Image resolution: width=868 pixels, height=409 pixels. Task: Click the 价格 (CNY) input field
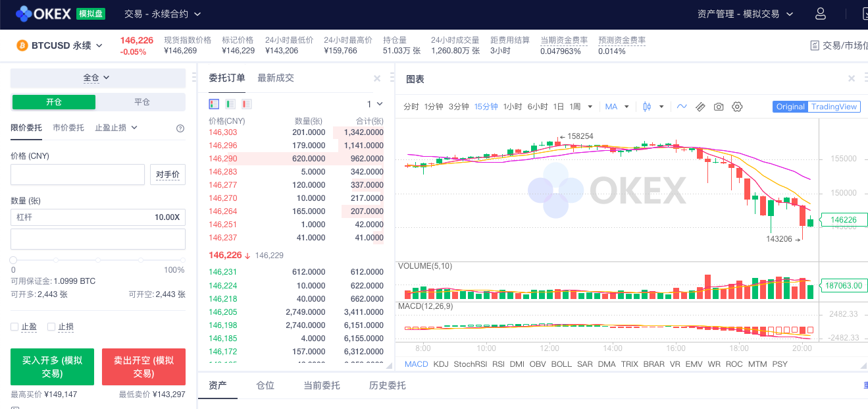78,175
